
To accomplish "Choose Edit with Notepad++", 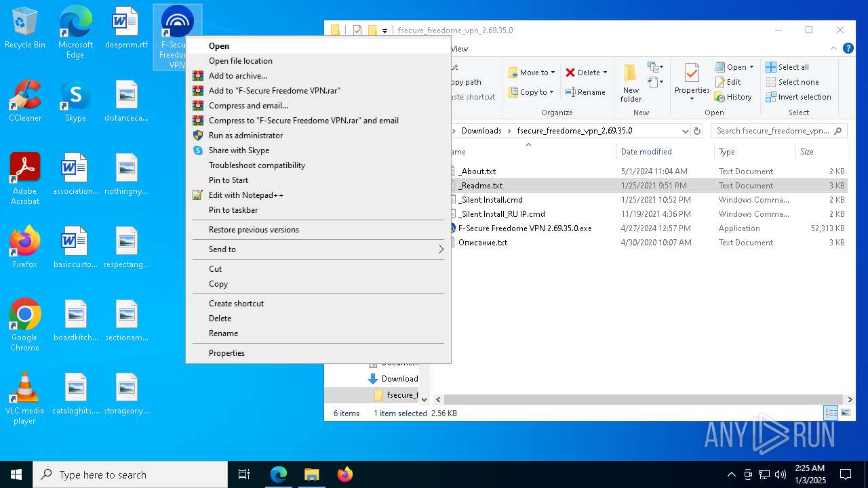I will click(x=318, y=195).
